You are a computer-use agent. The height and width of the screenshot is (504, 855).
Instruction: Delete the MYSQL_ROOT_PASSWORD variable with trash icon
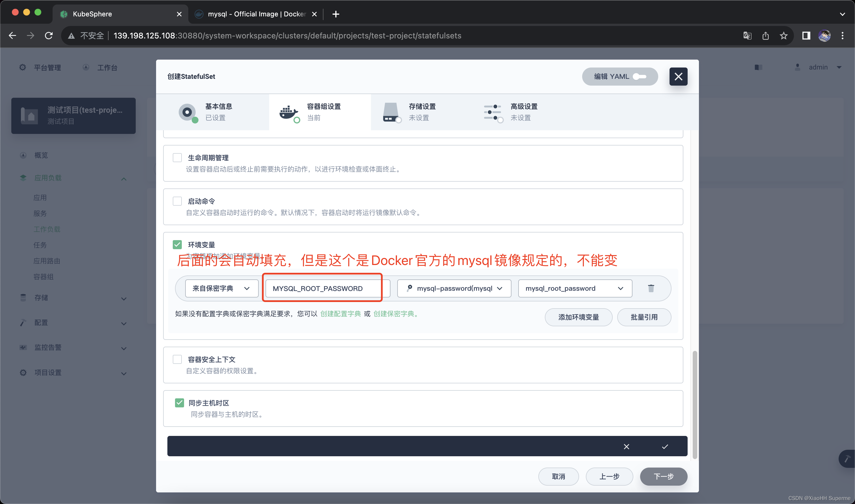(651, 288)
